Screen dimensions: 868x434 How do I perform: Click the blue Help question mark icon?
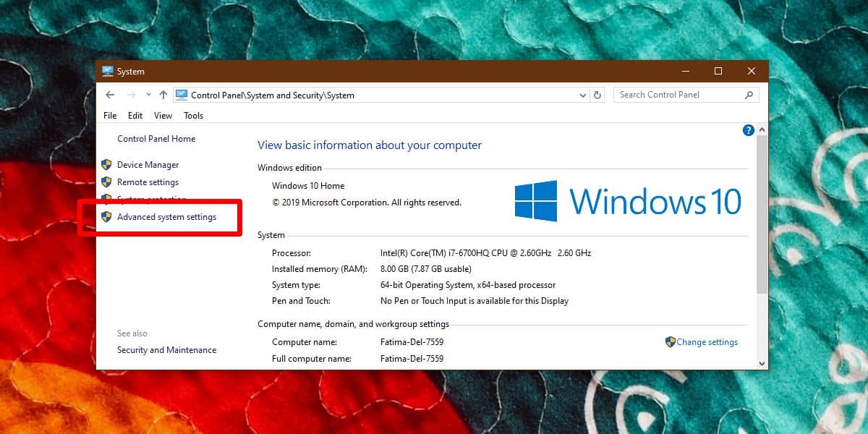tap(749, 130)
